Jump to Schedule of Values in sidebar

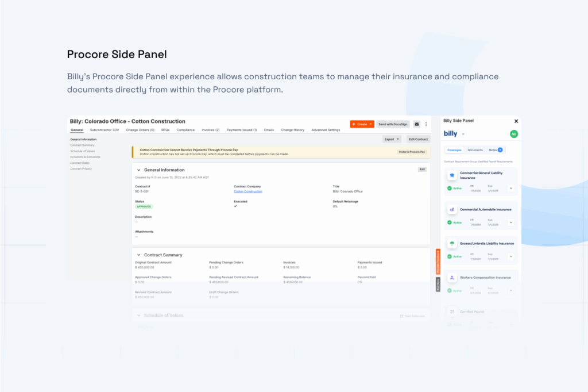click(x=83, y=151)
